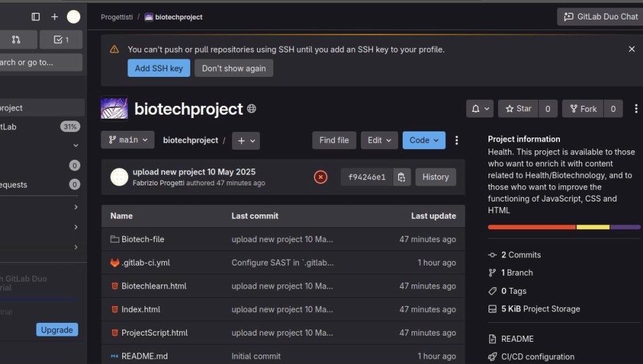Click the GitLab icon of .gitlab-ci.yml
This screenshot has width=643, height=364.
[x=115, y=262]
